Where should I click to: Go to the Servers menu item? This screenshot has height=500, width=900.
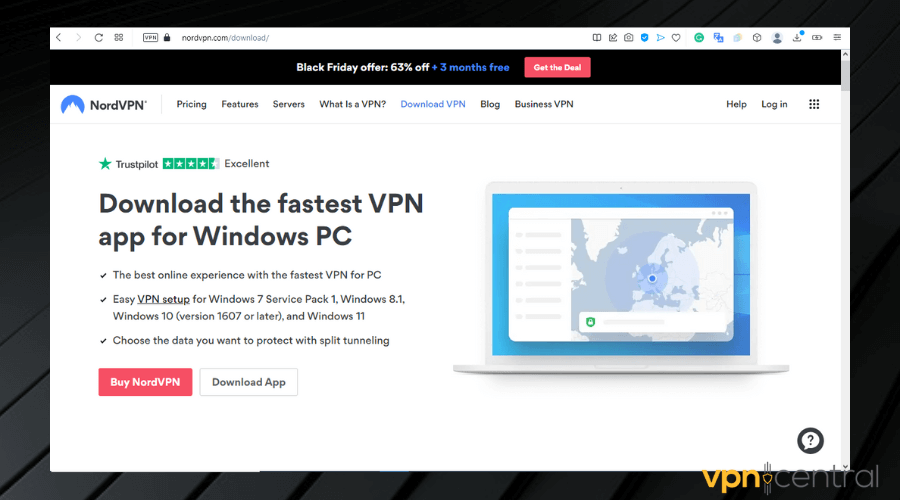(288, 104)
